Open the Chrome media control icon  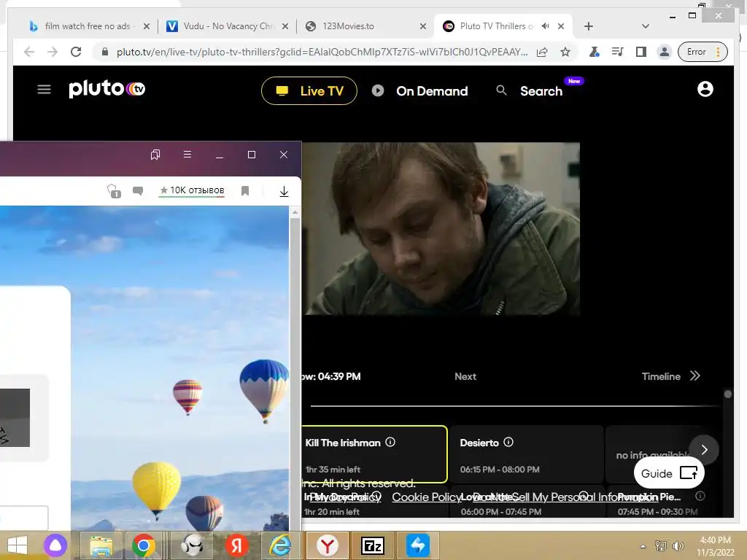point(617,52)
